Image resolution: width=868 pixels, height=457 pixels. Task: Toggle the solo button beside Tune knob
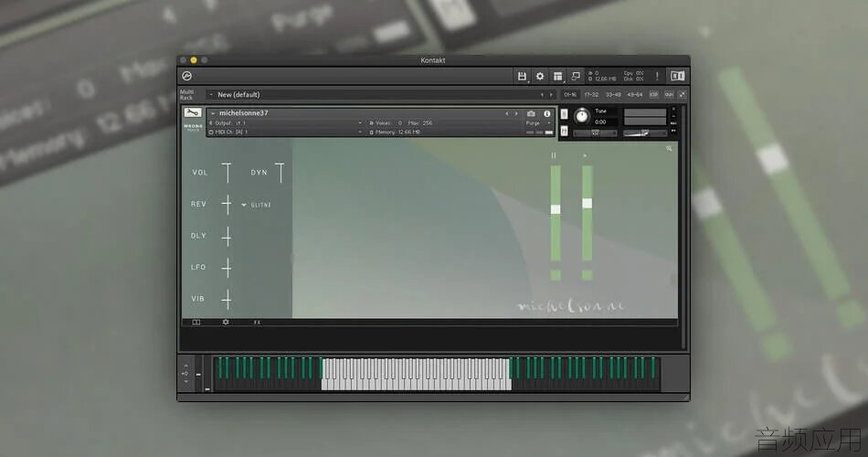pyautogui.click(x=564, y=114)
